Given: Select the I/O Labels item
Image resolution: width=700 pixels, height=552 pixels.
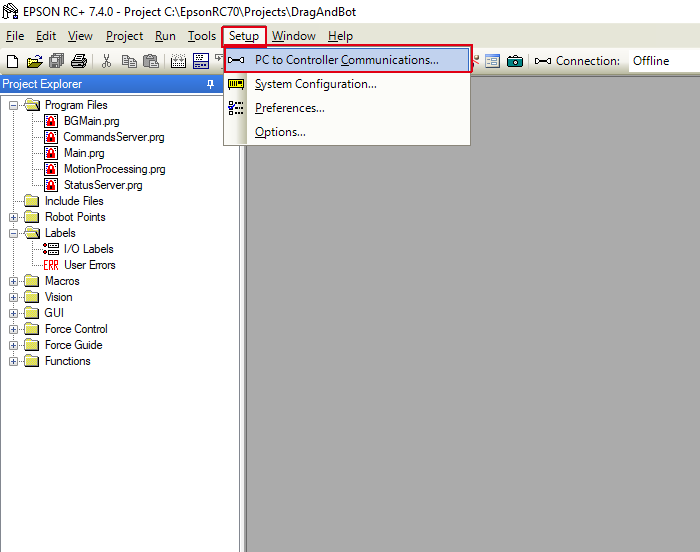Looking at the screenshot, I should pos(88,249).
